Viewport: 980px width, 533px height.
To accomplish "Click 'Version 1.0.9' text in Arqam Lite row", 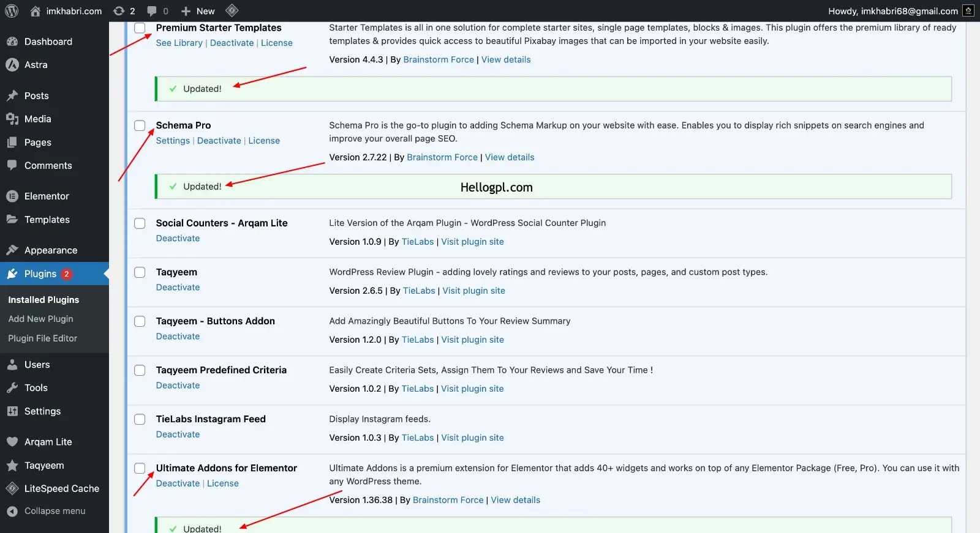I will tap(355, 242).
